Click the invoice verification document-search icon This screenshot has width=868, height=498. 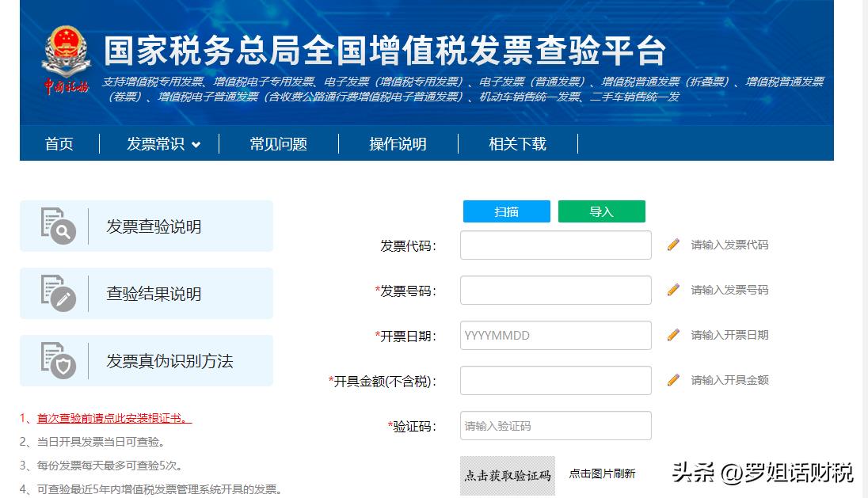(x=58, y=226)
